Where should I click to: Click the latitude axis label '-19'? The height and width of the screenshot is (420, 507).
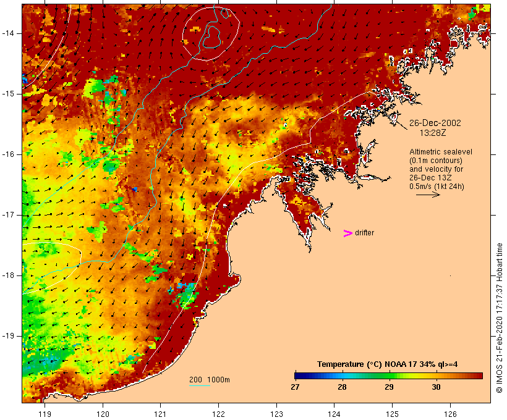7,336
